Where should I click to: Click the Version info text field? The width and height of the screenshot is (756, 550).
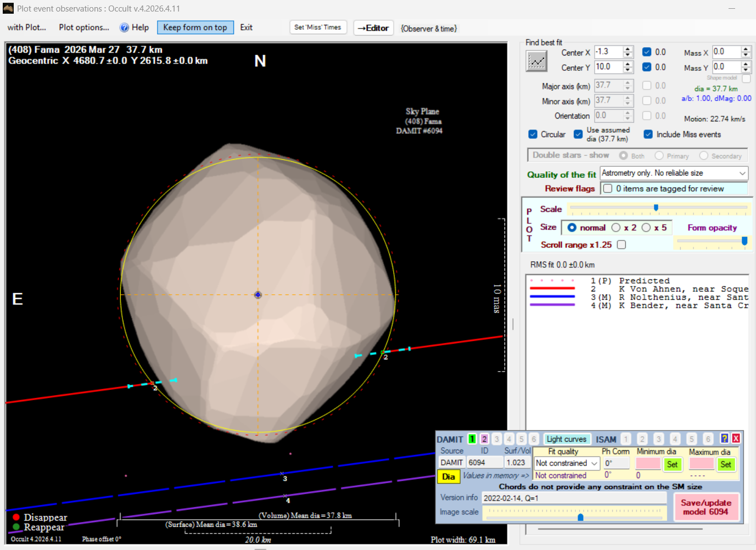pos(573,498)
